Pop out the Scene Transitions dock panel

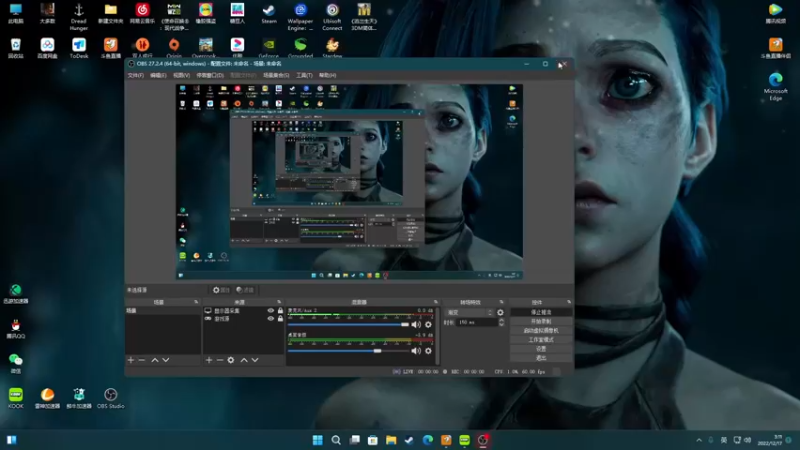point(502,302)
